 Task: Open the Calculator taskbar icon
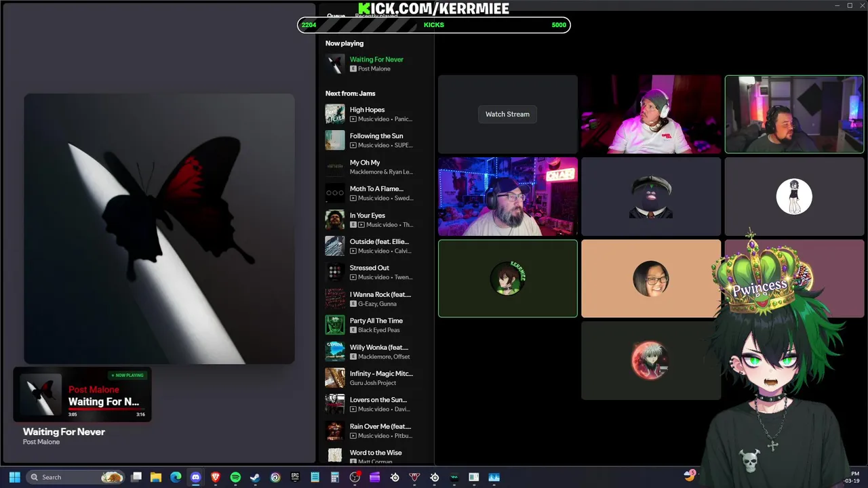click(x=335, y=477)
